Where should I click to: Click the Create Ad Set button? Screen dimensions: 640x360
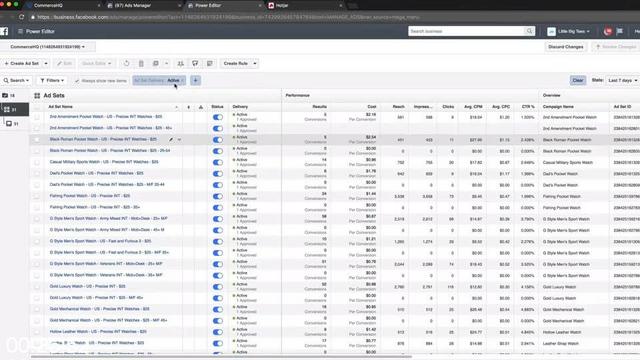[21, 64]
